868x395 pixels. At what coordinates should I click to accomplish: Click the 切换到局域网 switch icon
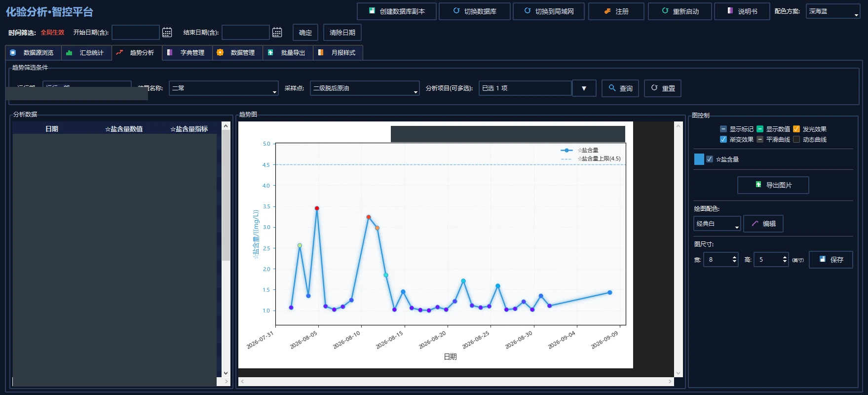(528, 11)
